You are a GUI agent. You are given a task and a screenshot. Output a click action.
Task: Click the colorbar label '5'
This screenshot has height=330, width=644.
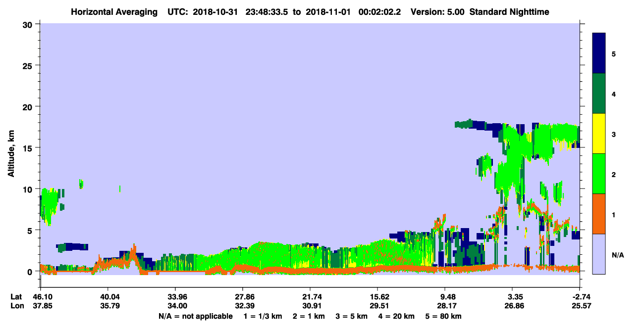[614, 53]
